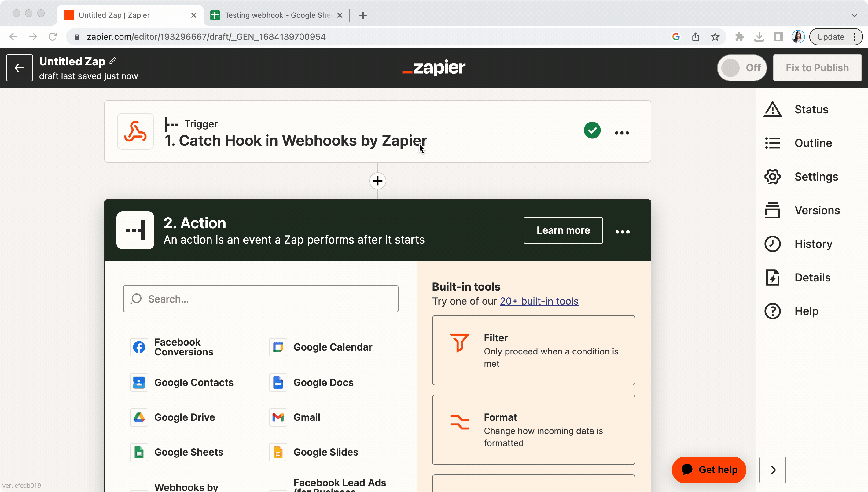Add a step with the plus button
Viewport: 868px width, 492px height.
377,181
